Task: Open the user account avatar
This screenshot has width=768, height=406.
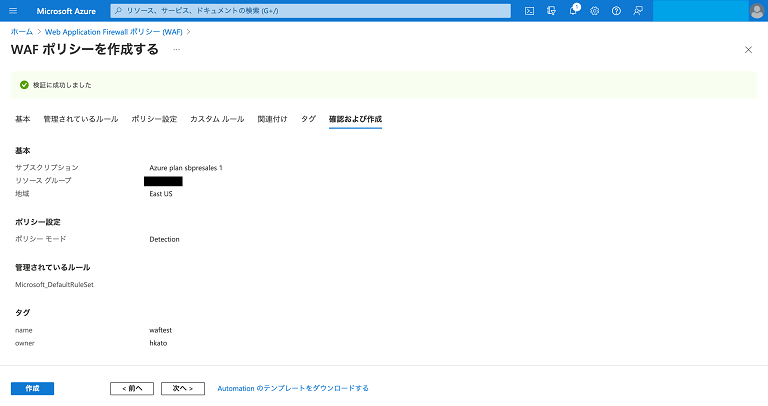Action: coord(756,11)
